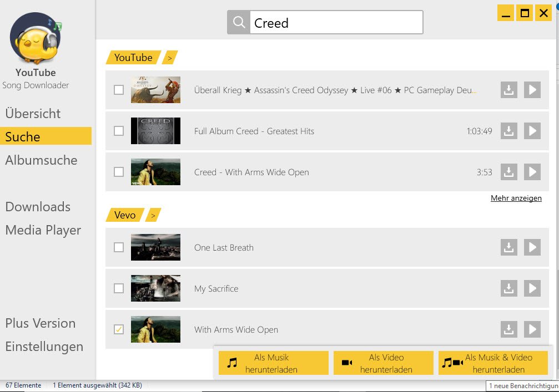Click the My Sacrifice thumbnail

coord(155,288)
